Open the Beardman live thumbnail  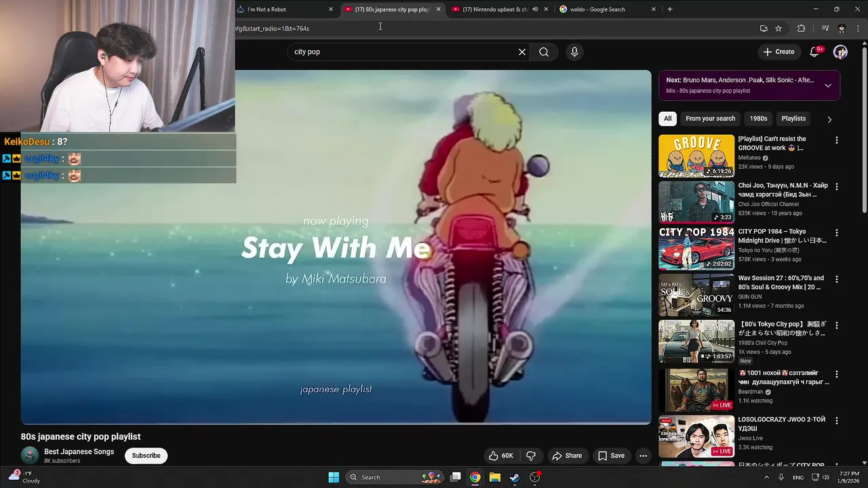pos(696,390)
